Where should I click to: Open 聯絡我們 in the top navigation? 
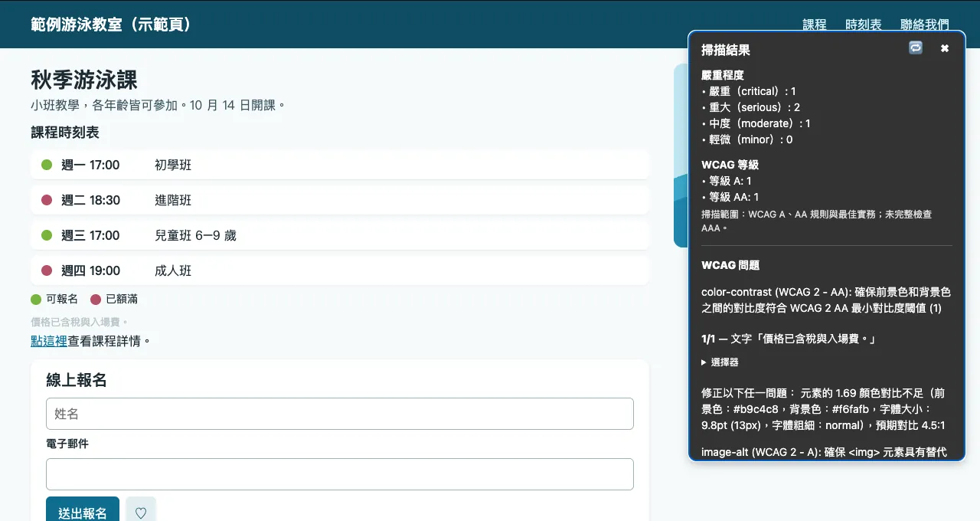point(925,25)
